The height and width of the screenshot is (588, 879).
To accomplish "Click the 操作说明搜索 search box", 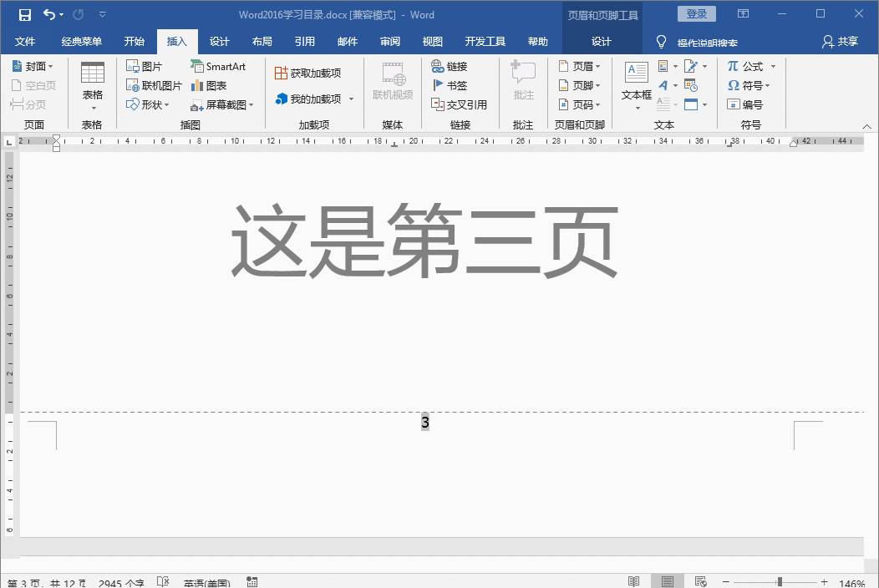I will [x=707, y=43].
